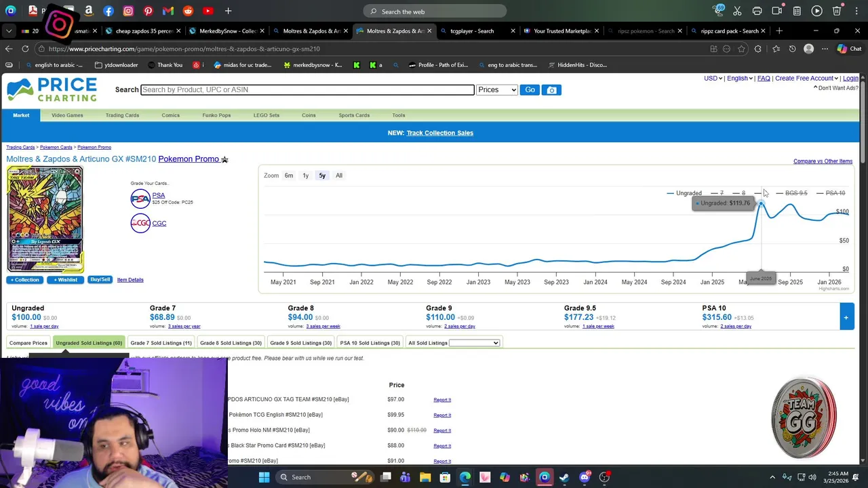Open the Pinterest shortcut in browser top bar
Screen dimensions: 868x488
[149, 11]
